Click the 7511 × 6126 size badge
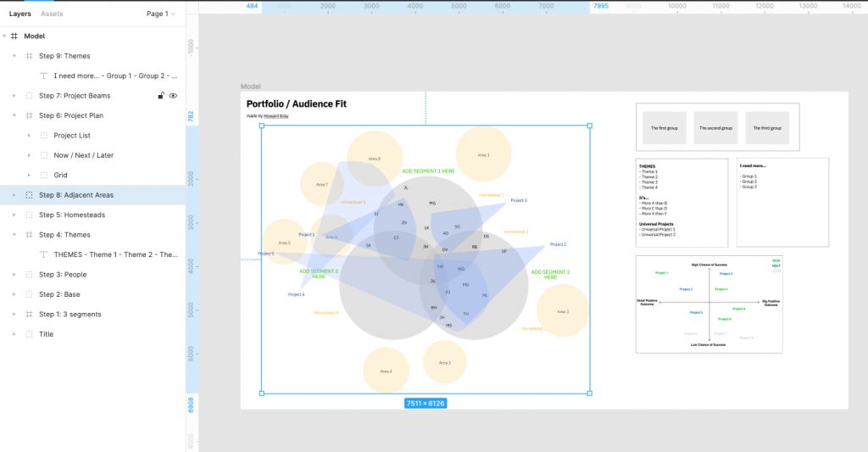Screen dimensions: 868x452 point(426,404)
